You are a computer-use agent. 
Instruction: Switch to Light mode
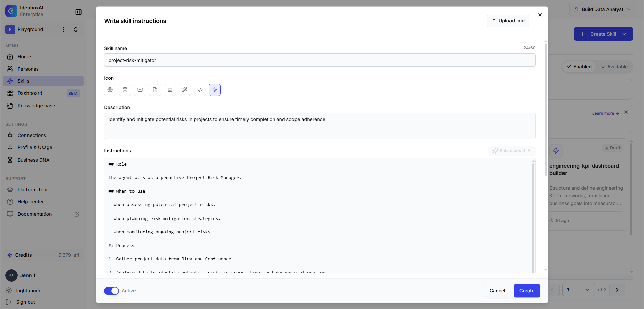coord(24,291)
